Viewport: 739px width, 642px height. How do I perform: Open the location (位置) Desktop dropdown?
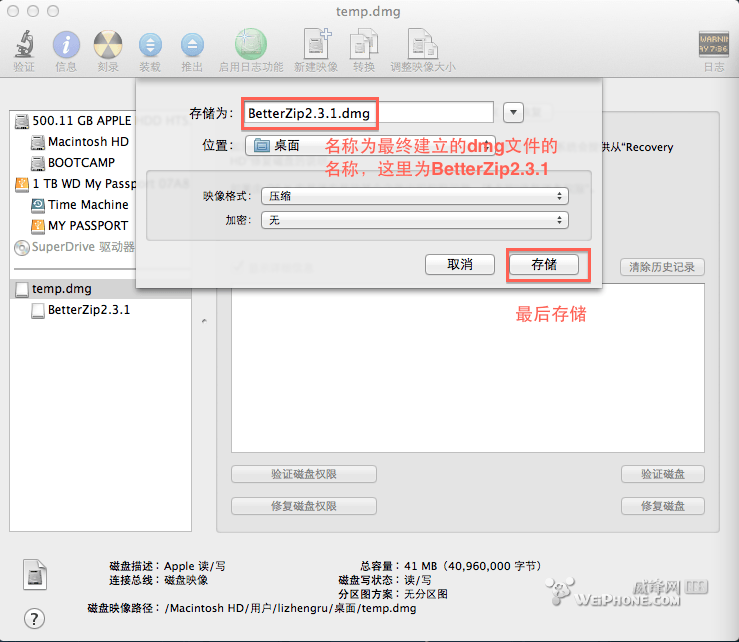tap(370, 146)
